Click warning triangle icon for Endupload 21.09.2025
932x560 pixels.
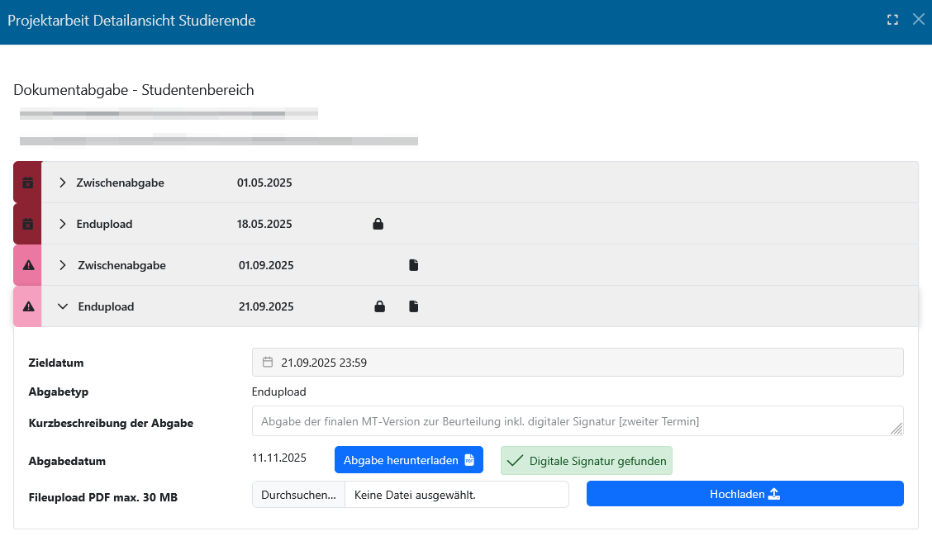[28, 306]
